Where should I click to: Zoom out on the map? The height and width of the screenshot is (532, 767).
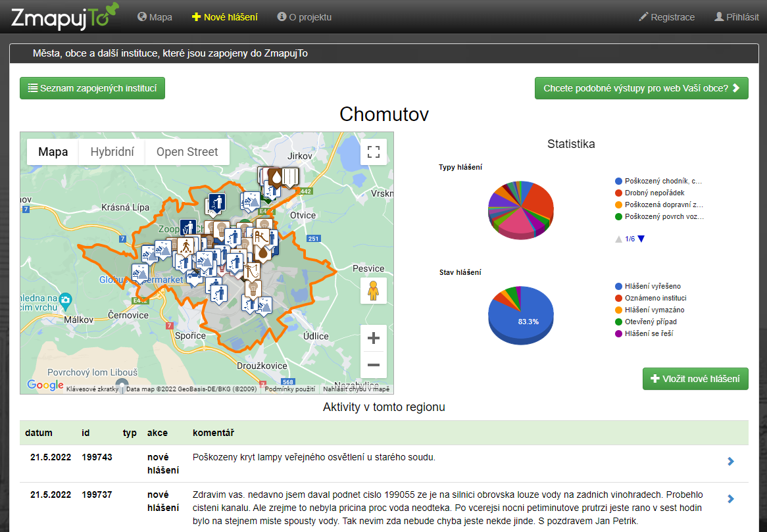coord(374,365)
